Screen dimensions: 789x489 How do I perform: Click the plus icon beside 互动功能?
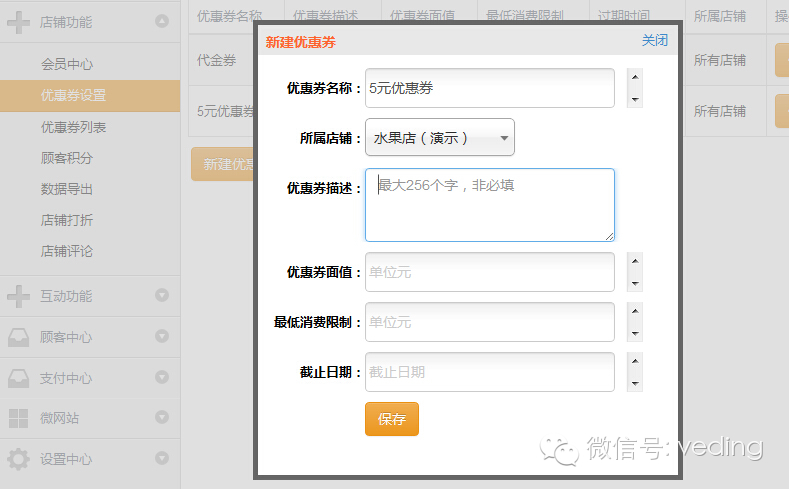pyautogui.click(x=18, y=296)
